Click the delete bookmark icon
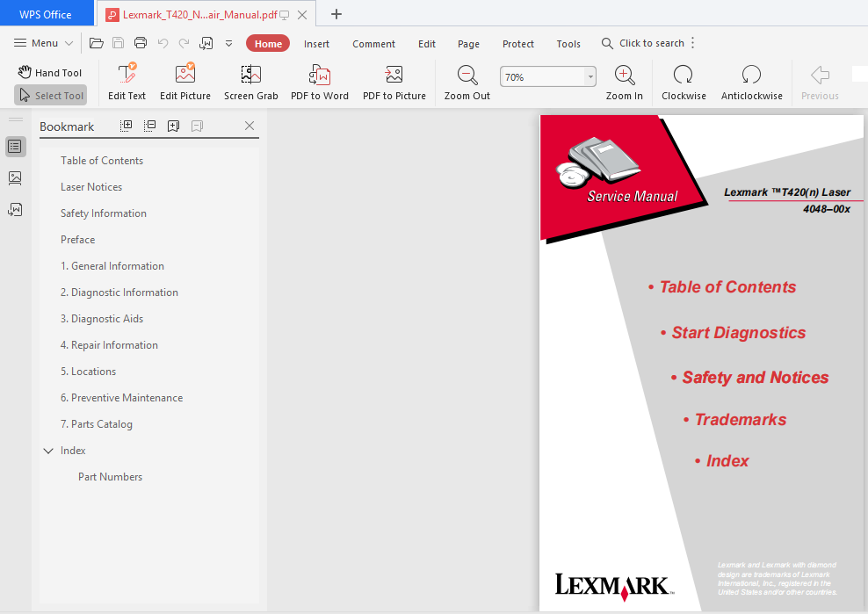This screenshot has width=868, height=614. [x=197, y=126]
